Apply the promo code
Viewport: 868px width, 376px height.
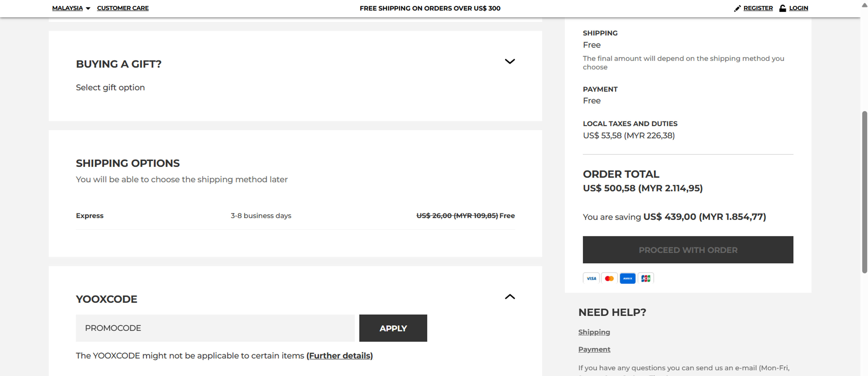click(x=393, y=328)
